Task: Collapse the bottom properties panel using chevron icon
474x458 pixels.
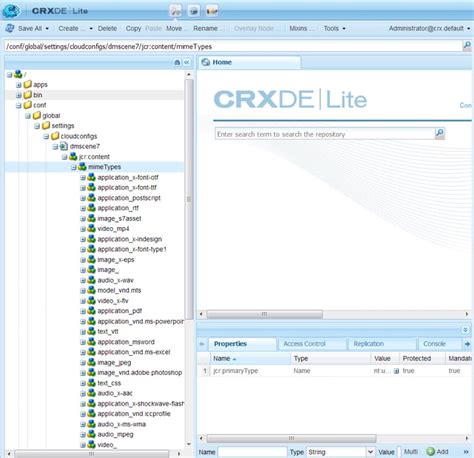Action: [x=465, y=330]
